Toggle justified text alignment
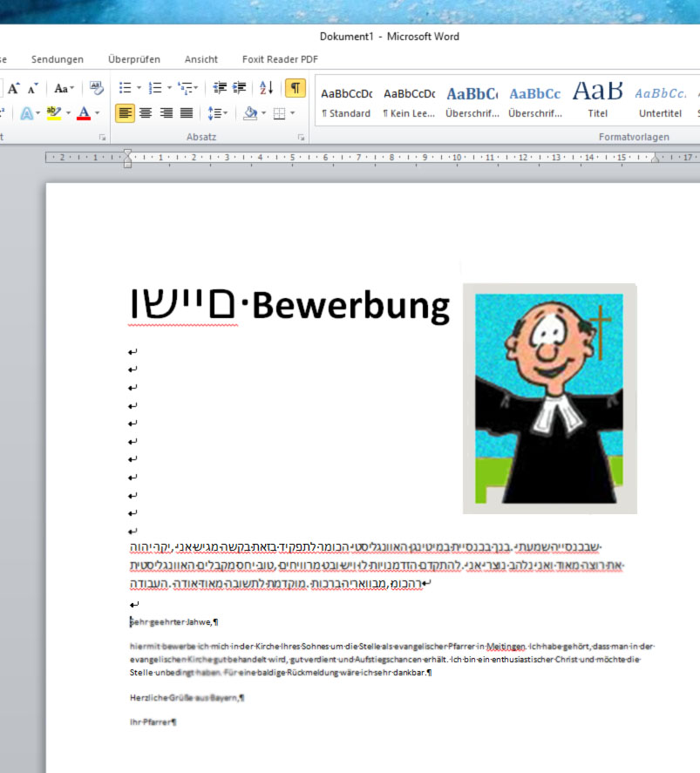 187,113
